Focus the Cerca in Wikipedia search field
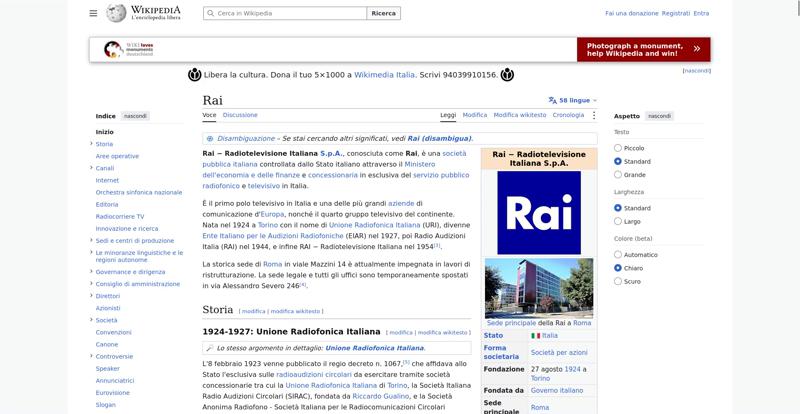 [x=285, y=13]
